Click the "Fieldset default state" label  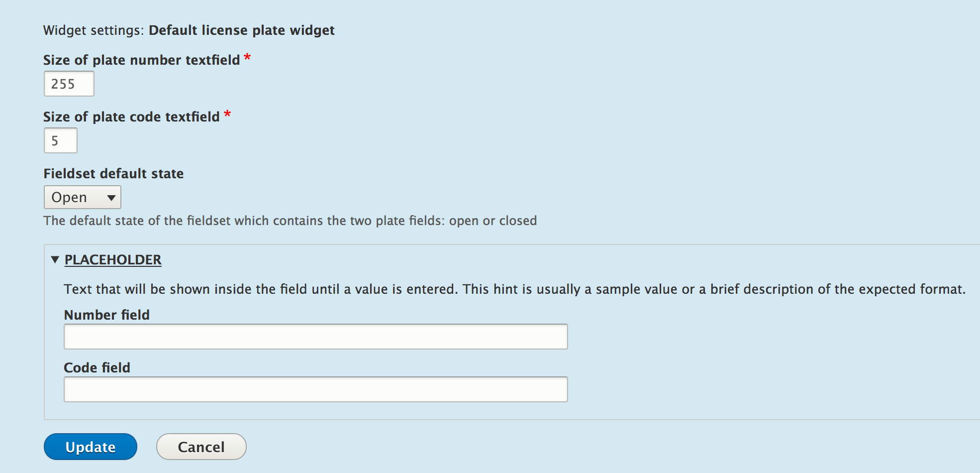click(113, 174)
